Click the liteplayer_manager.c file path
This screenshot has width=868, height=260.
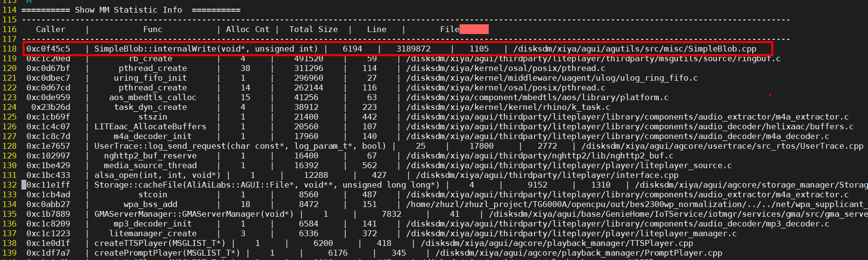572,233
